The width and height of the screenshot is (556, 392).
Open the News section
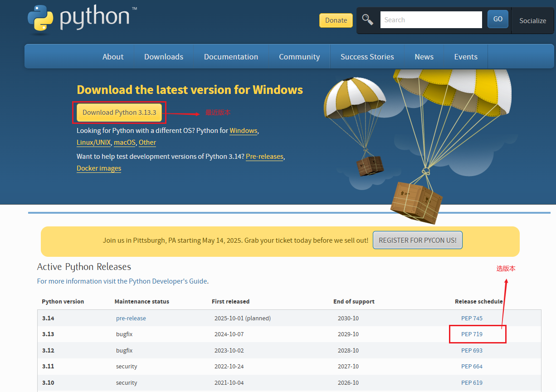pyautogui.click(x=424, y=56)
